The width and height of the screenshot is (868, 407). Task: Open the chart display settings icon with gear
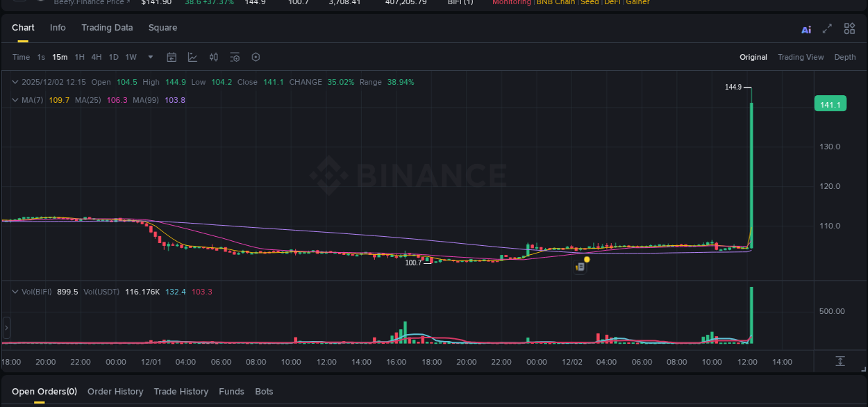(235, 57)
